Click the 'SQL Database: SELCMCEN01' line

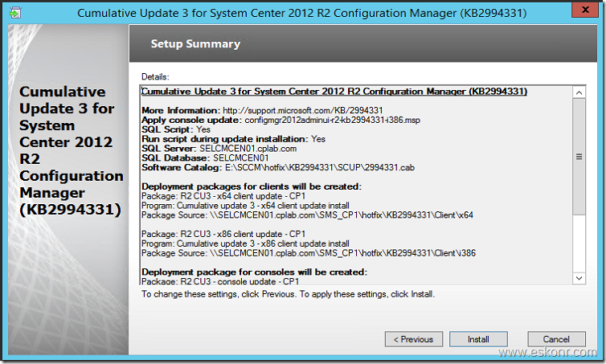coord(205,158)
